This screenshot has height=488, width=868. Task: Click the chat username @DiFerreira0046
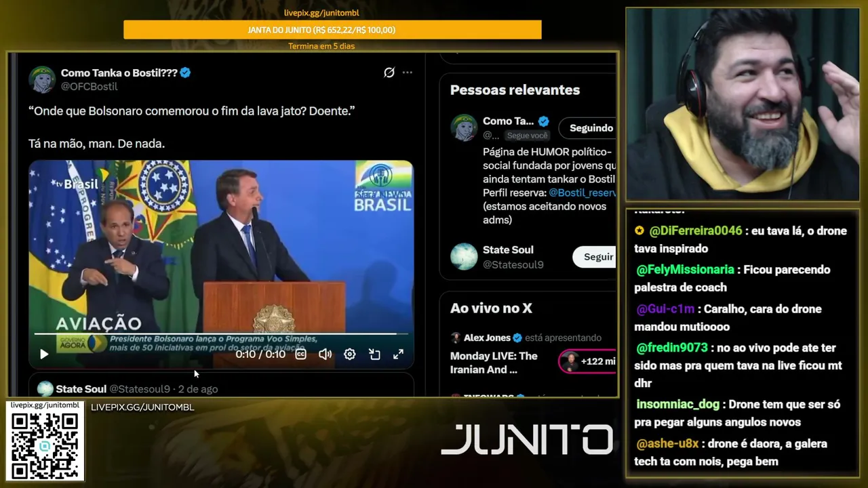click(696, 231)
